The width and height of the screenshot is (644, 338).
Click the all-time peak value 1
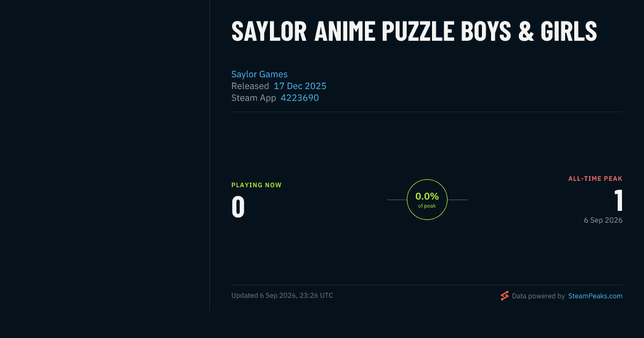tap(618, 201)
